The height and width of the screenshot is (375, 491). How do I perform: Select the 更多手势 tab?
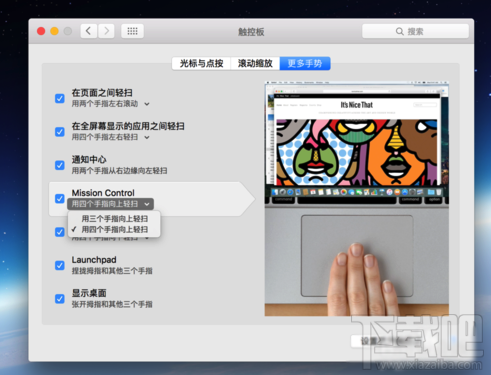[305, 63]
